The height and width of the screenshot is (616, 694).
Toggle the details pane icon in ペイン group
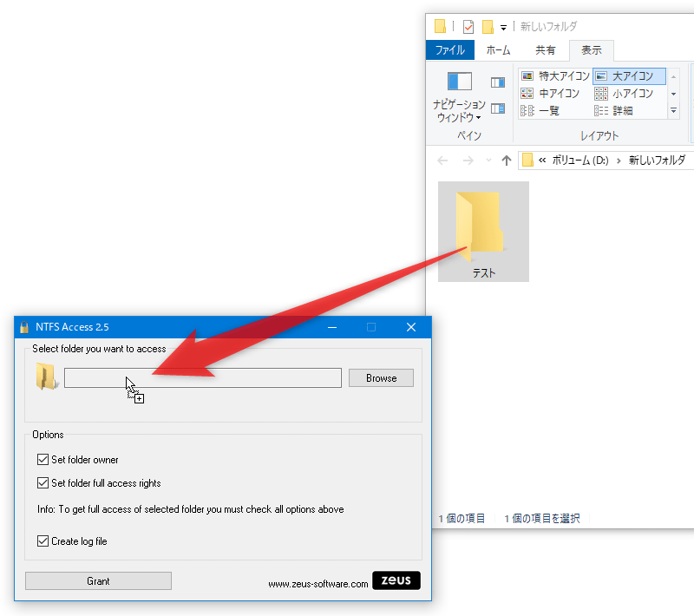click(x=498, y=108)
